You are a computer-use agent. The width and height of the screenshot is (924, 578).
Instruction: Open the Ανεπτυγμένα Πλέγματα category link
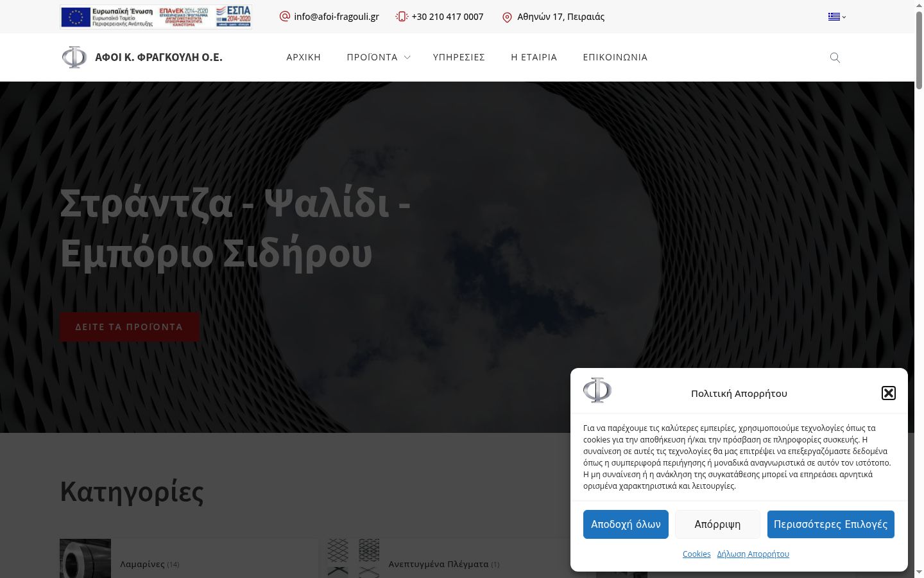(438, 564)
